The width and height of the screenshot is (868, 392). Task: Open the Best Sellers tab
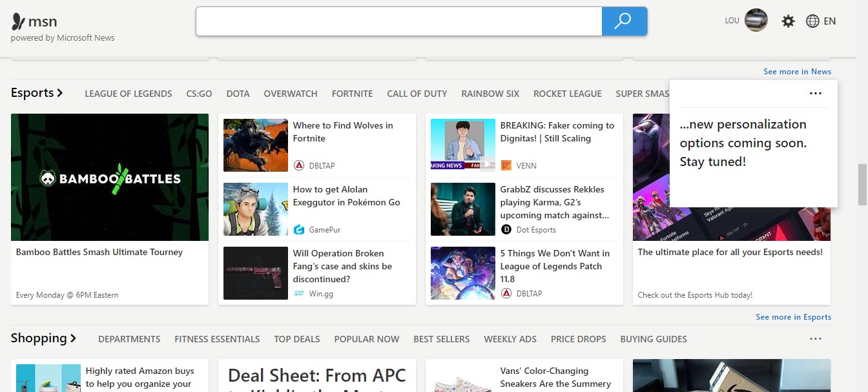(442, 339)
